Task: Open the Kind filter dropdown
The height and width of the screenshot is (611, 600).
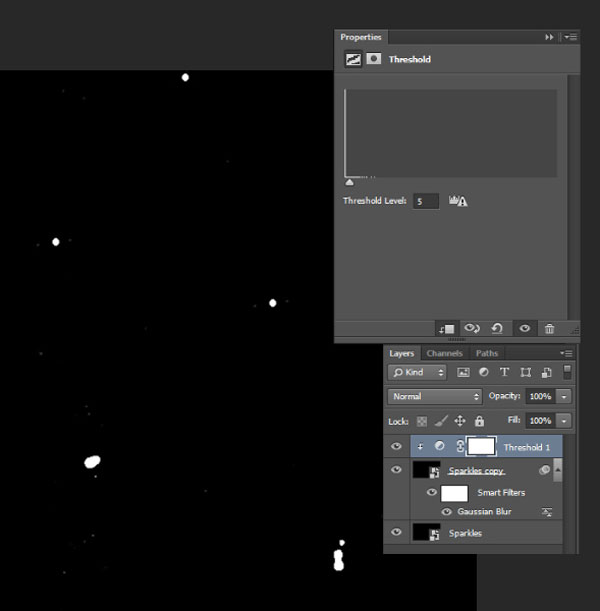Action: (417, 373)
